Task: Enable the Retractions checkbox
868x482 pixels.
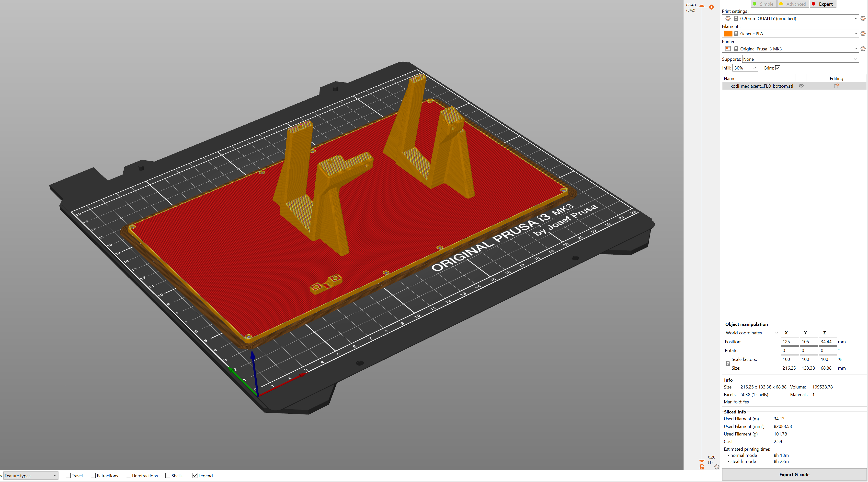Action: tap(93, 475)
